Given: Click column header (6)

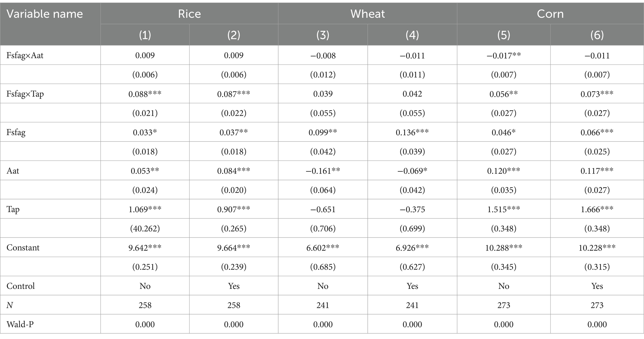Looking at the screenshot, I should [x=597, y=35].
